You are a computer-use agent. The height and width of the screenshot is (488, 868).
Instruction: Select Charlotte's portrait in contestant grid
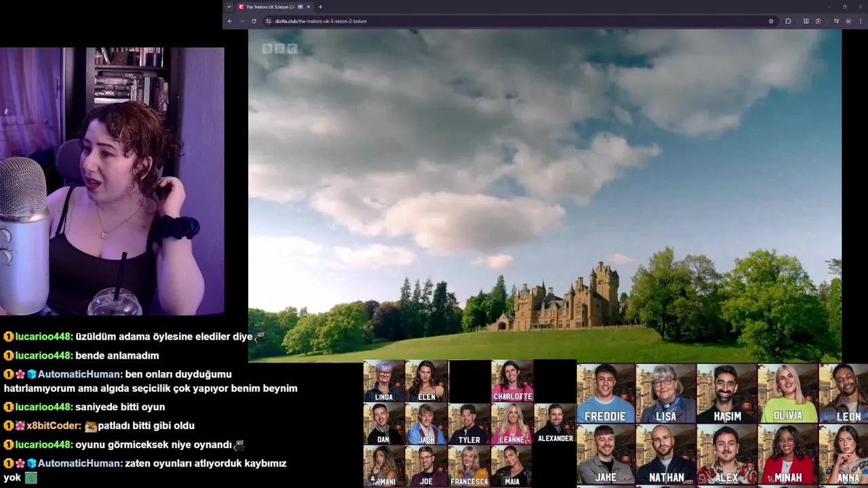(x=513, y=381)
